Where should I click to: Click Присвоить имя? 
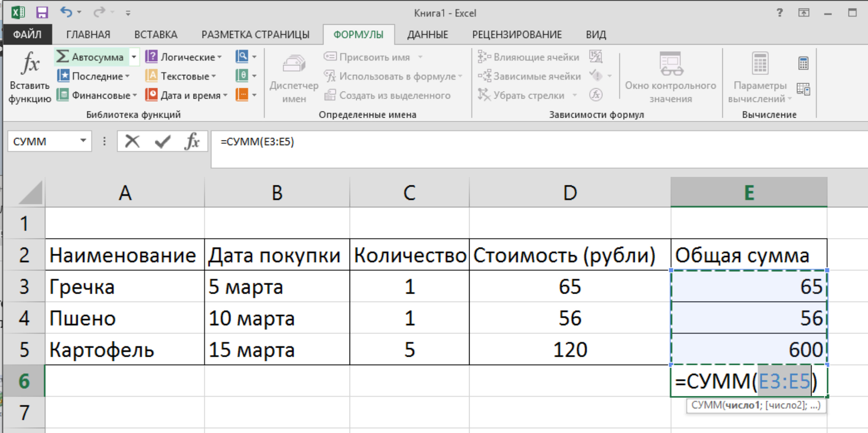point(373,57)
